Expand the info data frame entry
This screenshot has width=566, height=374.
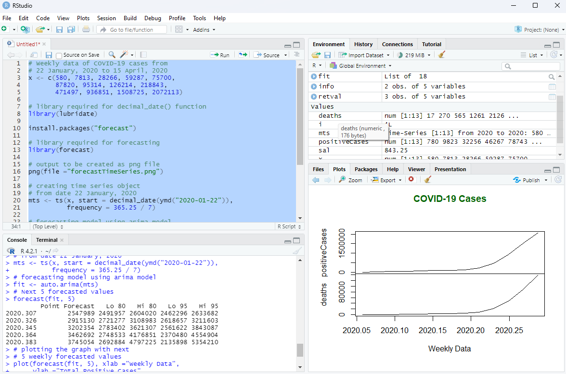314,87
